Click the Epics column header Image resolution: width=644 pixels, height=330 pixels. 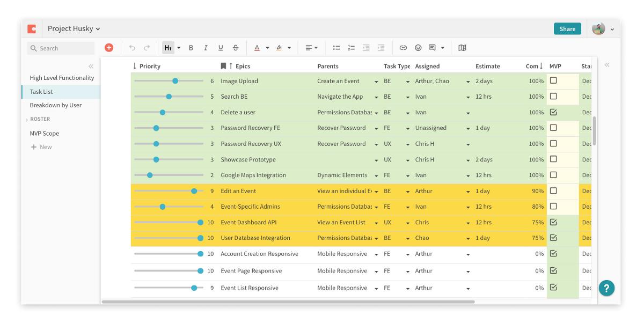coord(243,66)
